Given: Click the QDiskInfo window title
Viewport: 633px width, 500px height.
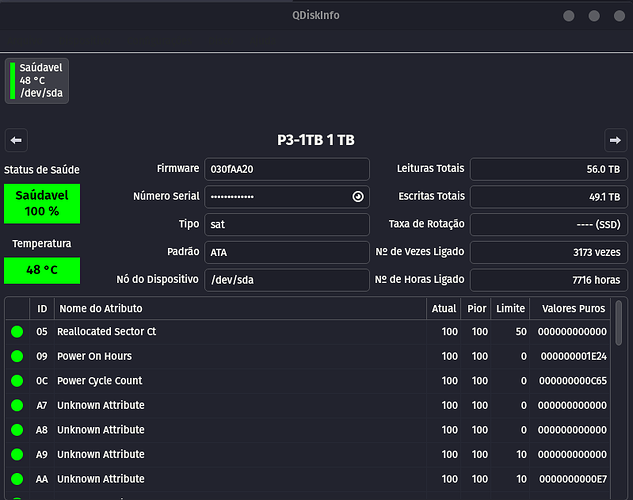Looking at the screenshot, I should [x=316, y=15].
